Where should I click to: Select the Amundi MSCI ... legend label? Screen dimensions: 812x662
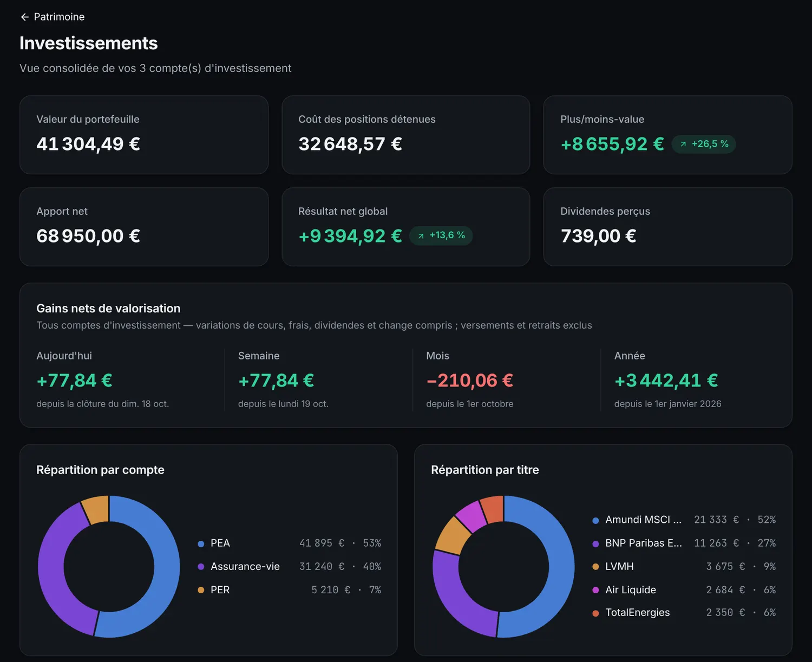point(643,520)
